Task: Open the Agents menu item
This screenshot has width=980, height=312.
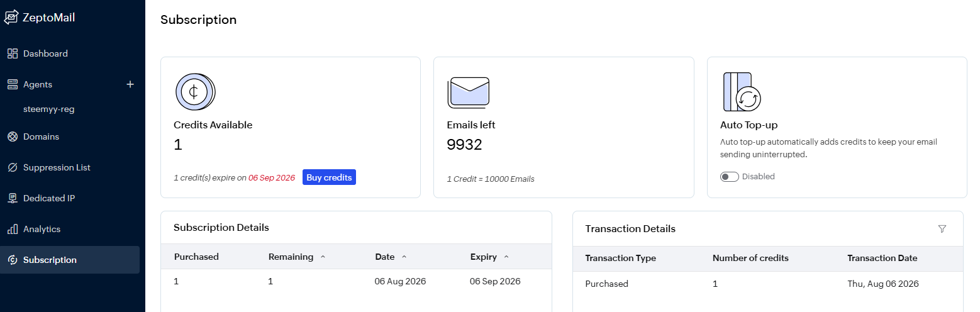Action: [38, 84]
